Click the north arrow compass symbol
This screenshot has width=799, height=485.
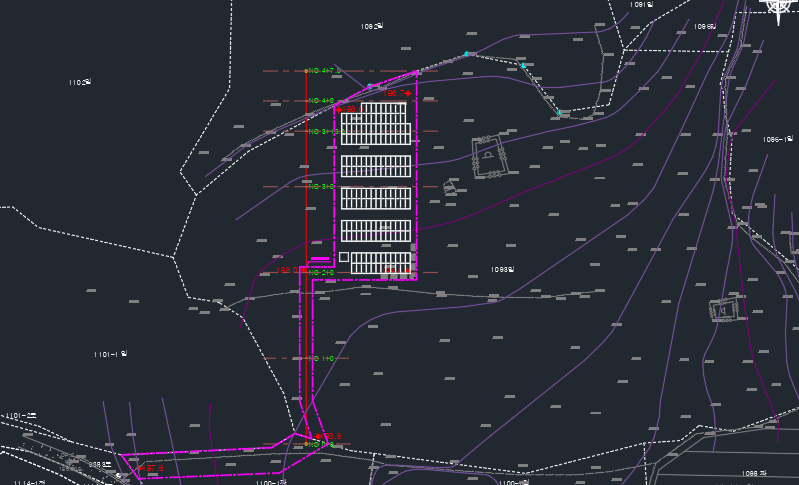coord(780,7)
